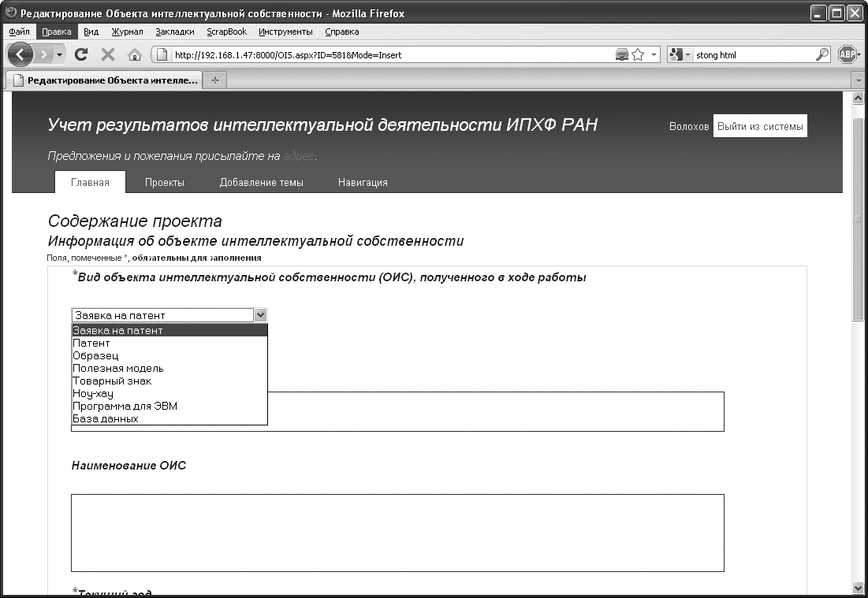Image resolution: width=868 pixels, height=598 pixels.
Task: Click the browser Back arrow button
Action: [x=20, y=54]
